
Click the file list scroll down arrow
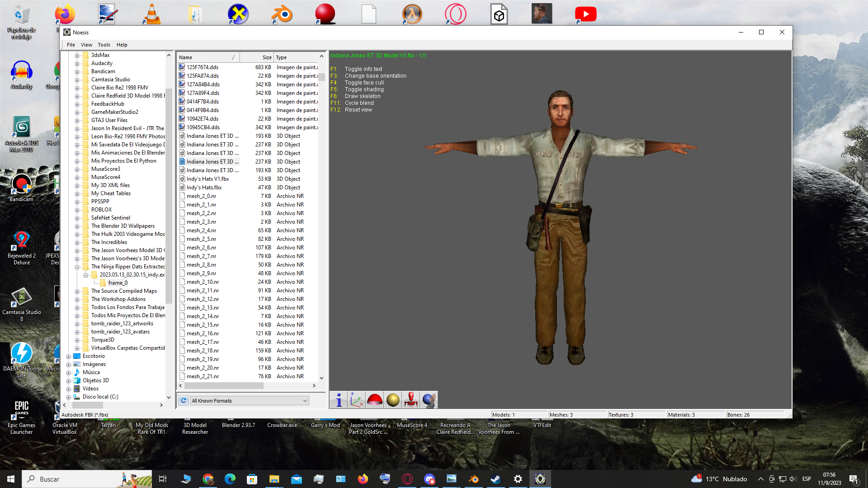tap(322, 378)
